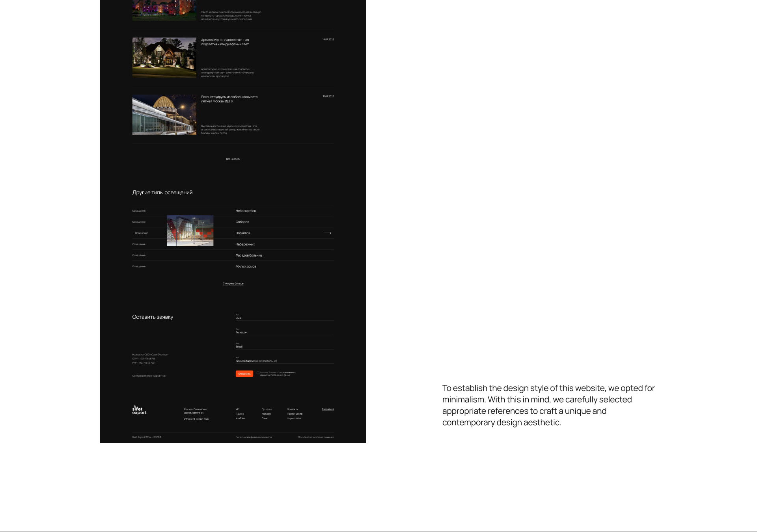Select the Соборов lighting type row
Viewport: 757px width, 532px height.
[x=242, y=222]
